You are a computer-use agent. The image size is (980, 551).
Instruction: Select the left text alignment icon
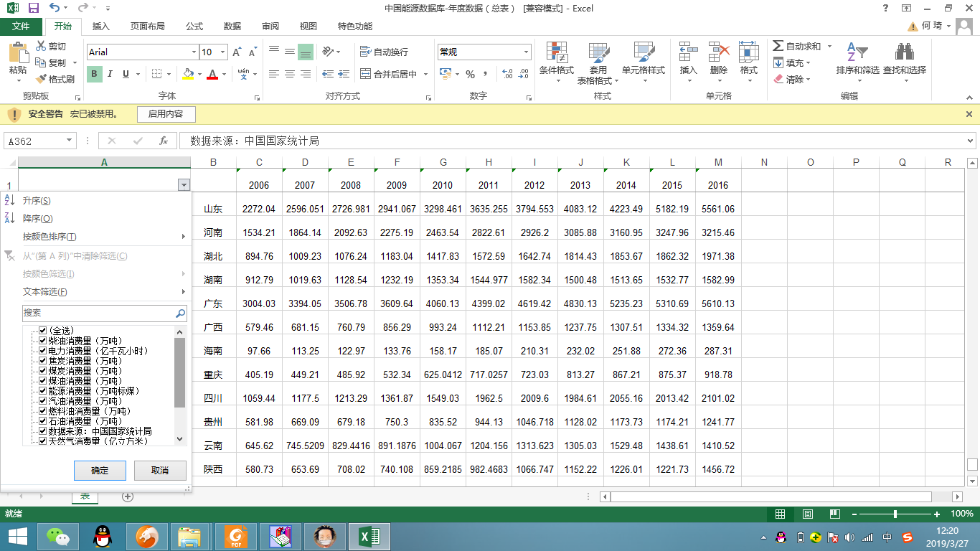pyautogui.click(x=274, y=74)
